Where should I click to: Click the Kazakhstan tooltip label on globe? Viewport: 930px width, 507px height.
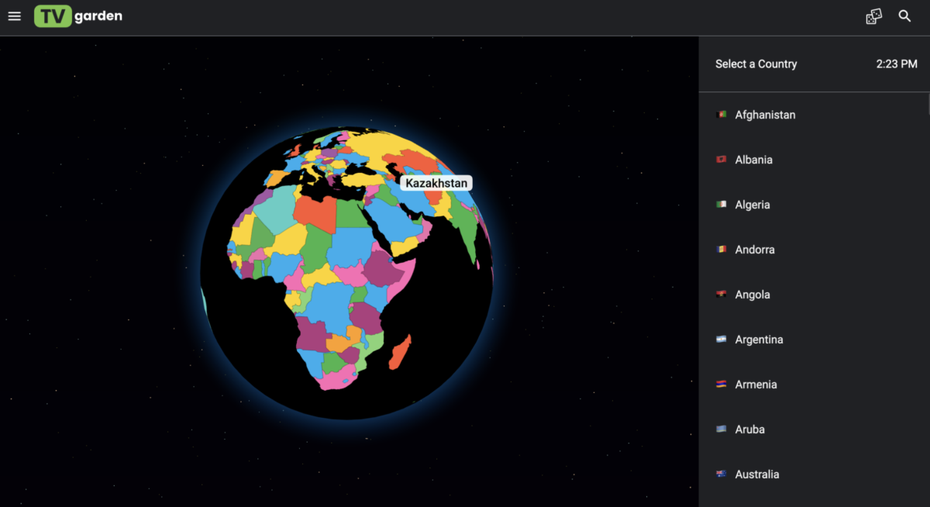pyautogui.click(x=436, y=183)
